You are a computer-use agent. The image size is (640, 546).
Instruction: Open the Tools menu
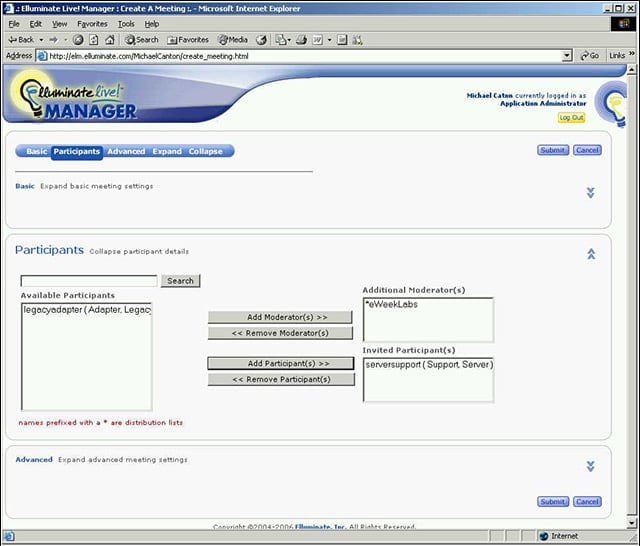point(126,24)
